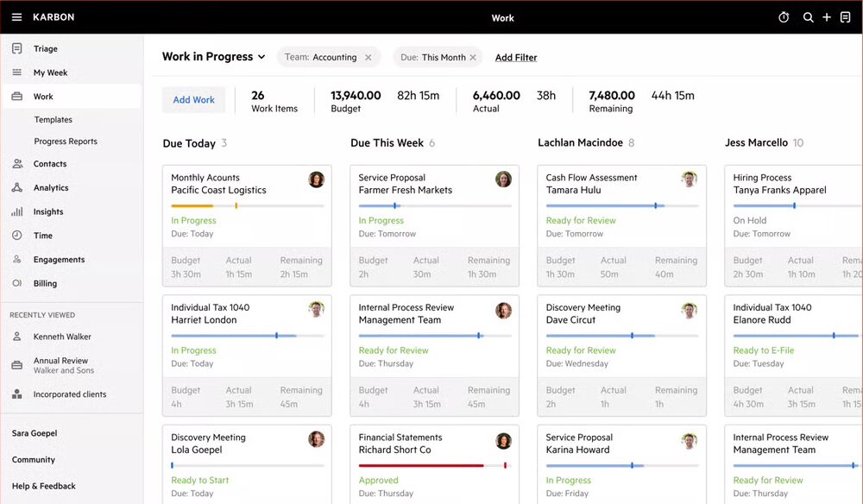The image size is (863, 504).
Task: Open Help & Feedback
Action: point(44,486)
